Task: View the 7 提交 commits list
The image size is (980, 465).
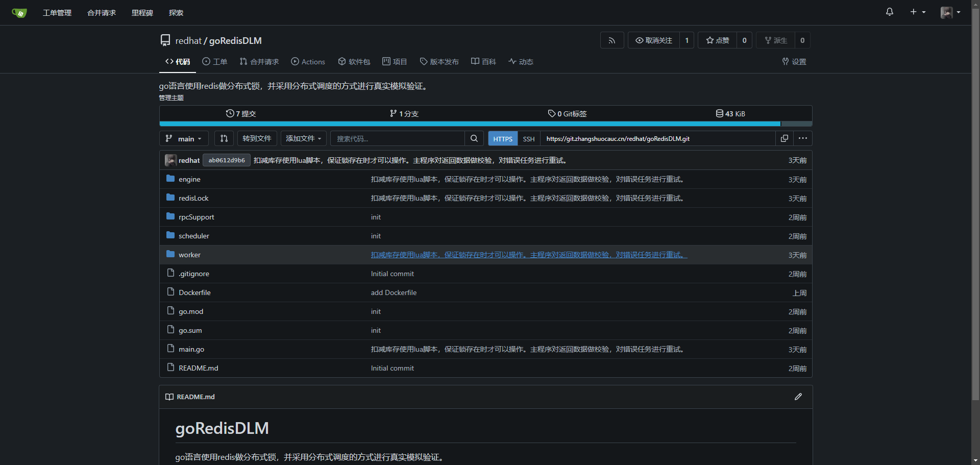Action: click(x=241, y=113)
